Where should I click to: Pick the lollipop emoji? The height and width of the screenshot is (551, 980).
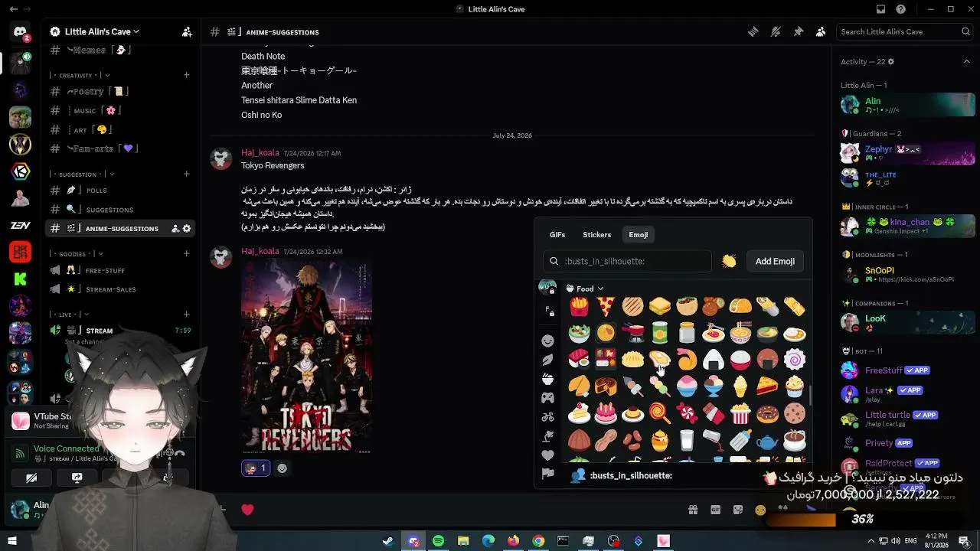(660, 413)
